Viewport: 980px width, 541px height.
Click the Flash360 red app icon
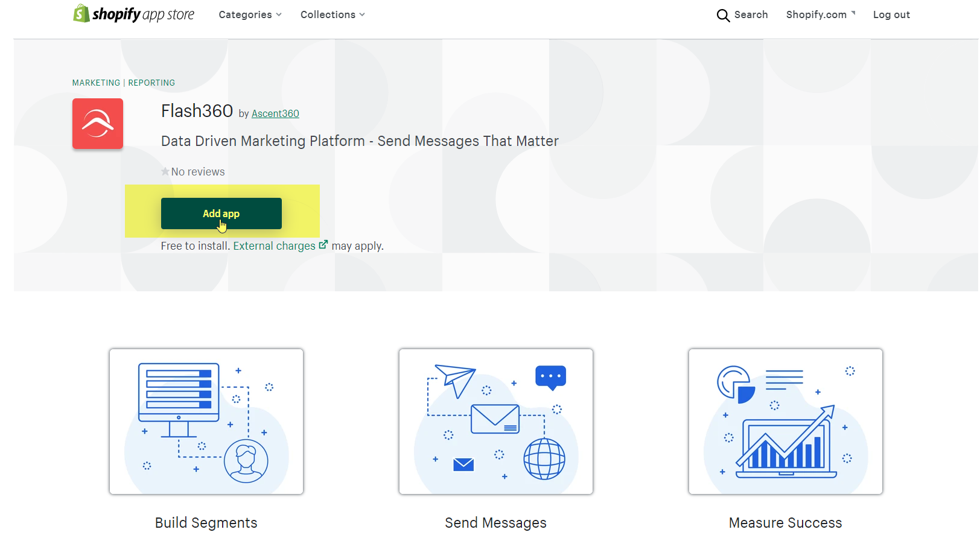click(x=98, y=124)
